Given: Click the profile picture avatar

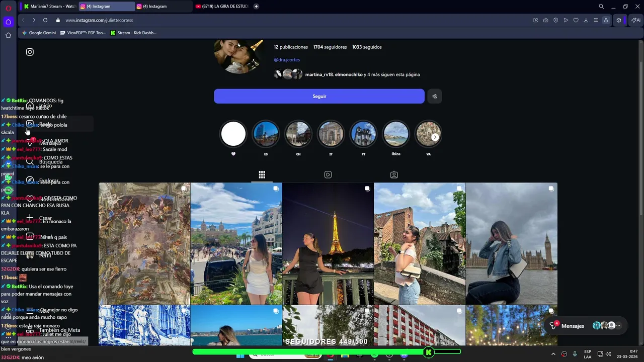Looking at the screenshot, I should point(239,56).
